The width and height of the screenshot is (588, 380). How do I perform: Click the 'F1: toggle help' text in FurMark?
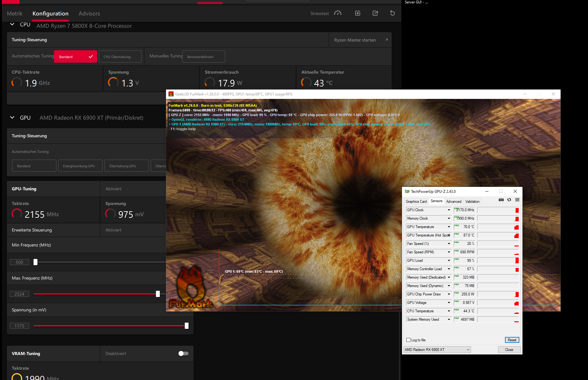(x=182, y=129)
